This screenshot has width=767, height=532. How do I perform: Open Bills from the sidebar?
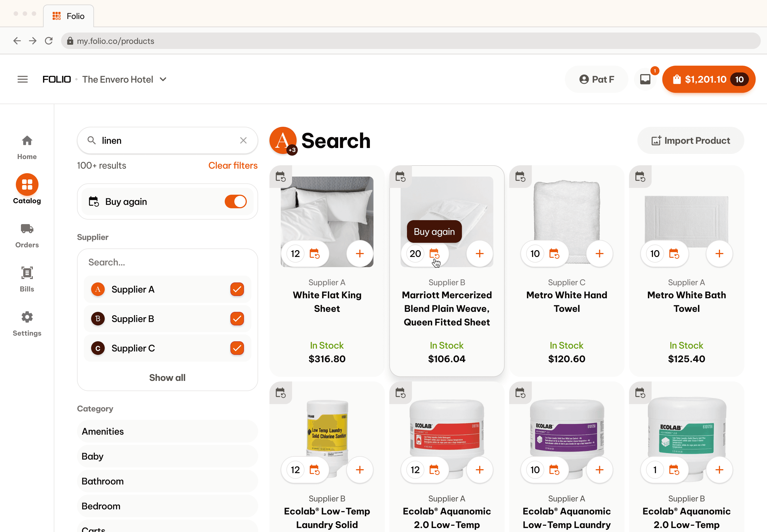27,279
